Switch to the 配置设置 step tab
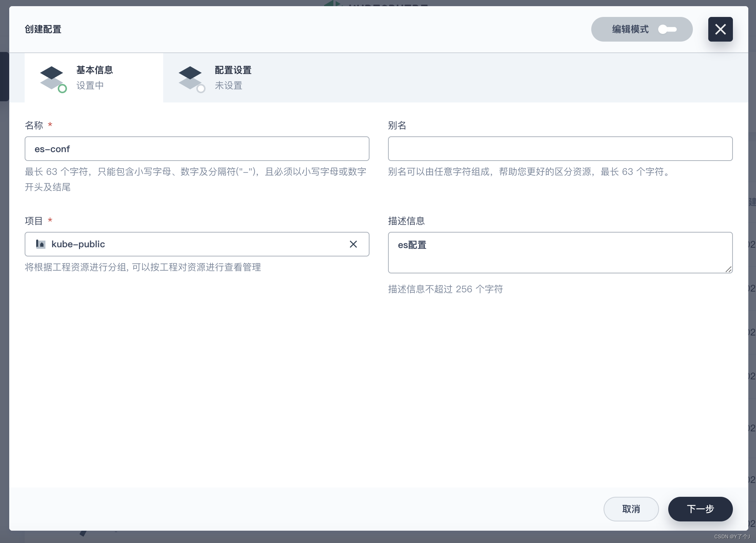This screenshot has width=756, height=543. coord(232,77)
